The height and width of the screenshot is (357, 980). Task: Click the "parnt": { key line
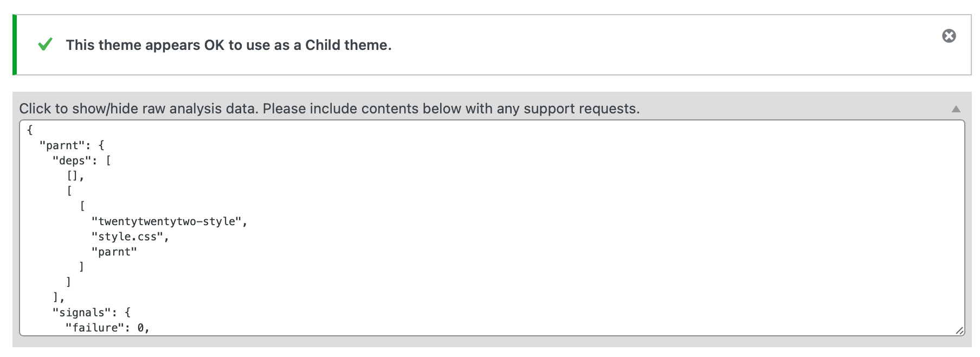click(x=72, y=145)
